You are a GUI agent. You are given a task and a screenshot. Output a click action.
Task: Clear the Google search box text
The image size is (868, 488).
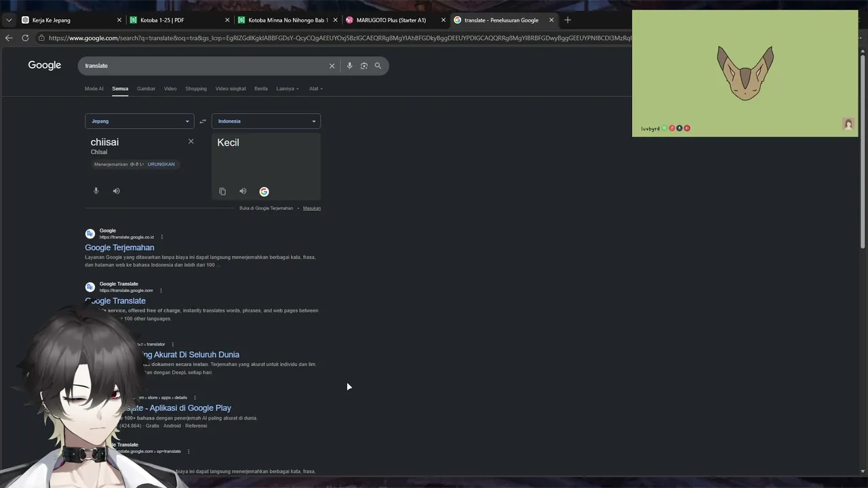pos(332,66)
